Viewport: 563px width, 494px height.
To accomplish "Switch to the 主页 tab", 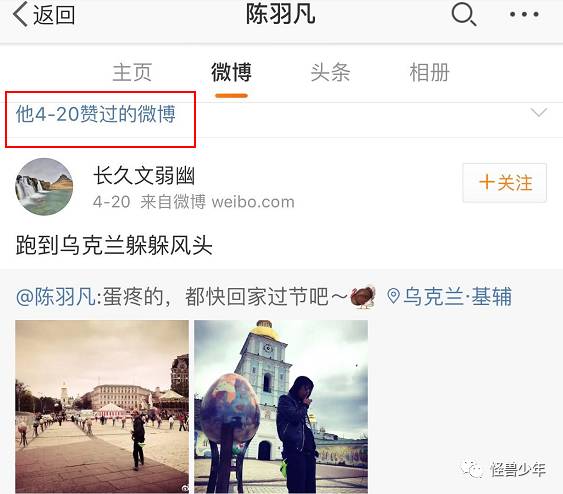I will coord(132,72).
